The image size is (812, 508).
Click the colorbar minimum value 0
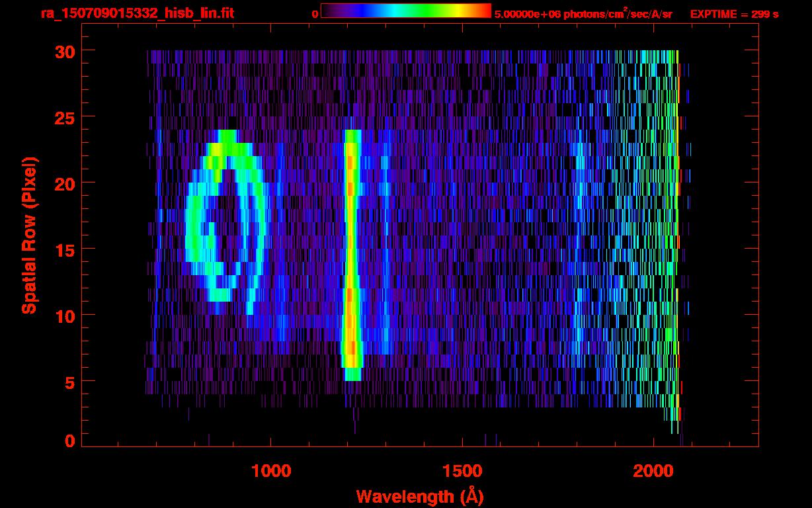pyautogui.click(x=315, y=14)
